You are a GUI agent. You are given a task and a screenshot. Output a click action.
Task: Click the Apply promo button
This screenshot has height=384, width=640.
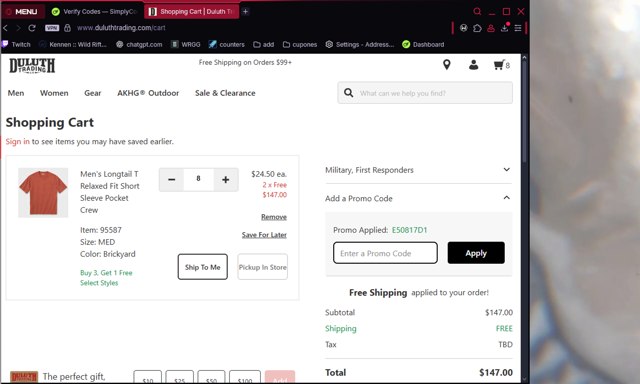(476, 253)
